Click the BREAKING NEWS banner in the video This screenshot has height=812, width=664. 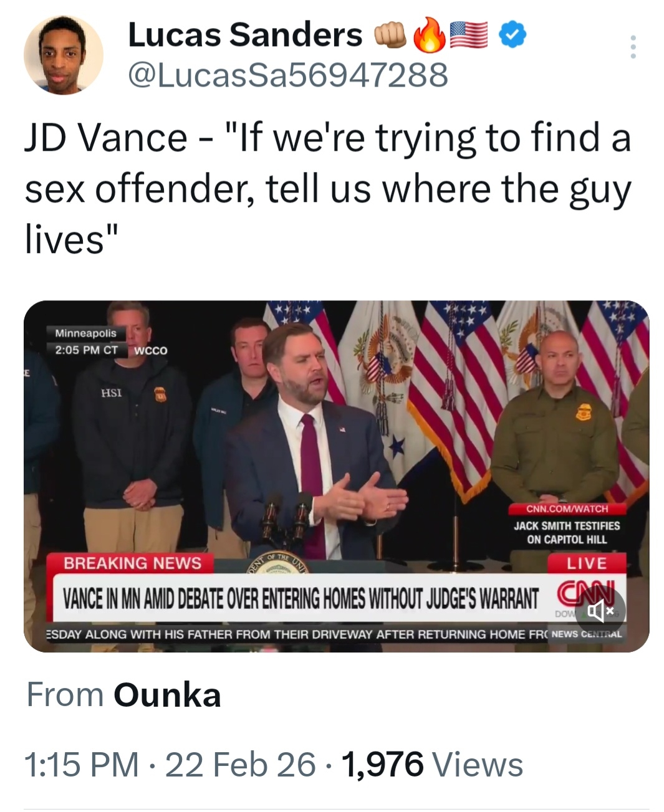(133, 563)
